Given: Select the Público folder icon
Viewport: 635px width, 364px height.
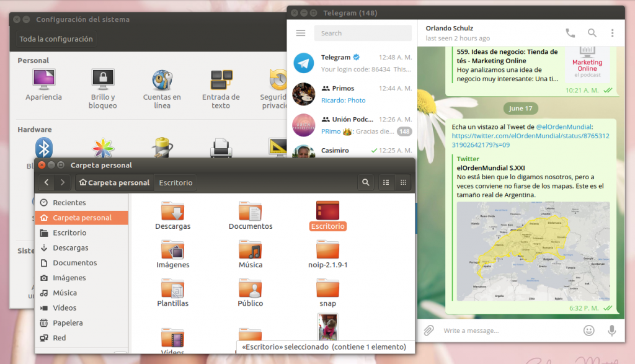Looking at the screenshot, I should pyautogui.click(x=251, y=288).
